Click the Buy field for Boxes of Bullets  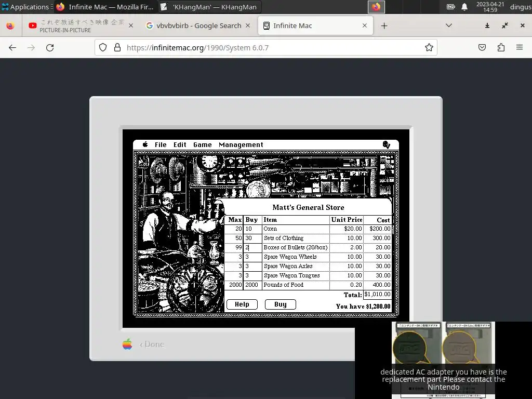point(252,248)
